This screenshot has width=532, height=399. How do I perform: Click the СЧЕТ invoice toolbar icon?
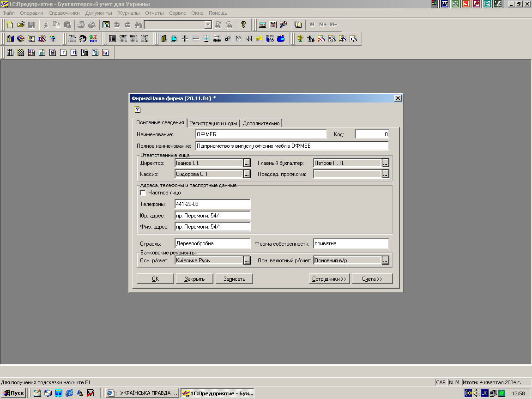pyautogui.click(x=123, y=39)
